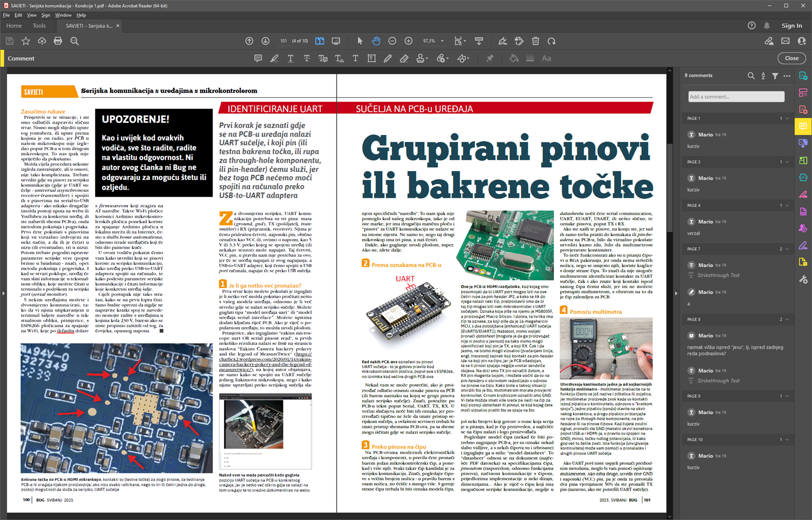812x520 pixels.
Task: Open the Window menu
Action: pos(63,15)
